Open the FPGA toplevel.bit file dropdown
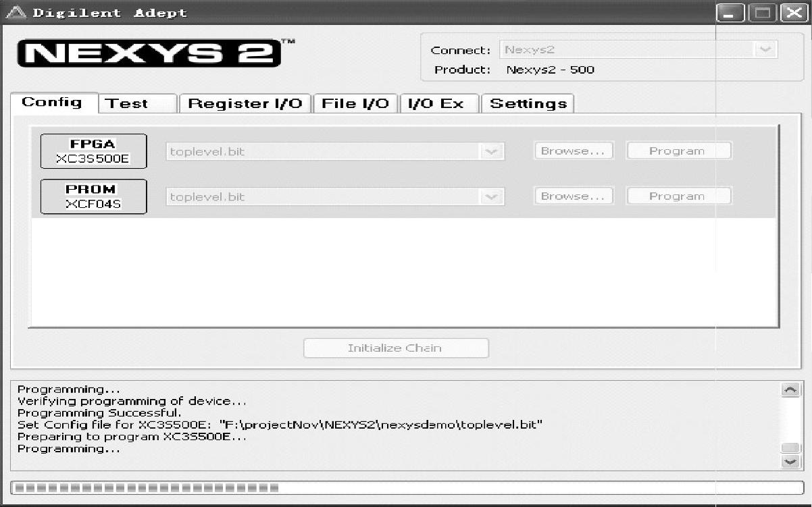 pyautogui.click(x=492, y=151)
